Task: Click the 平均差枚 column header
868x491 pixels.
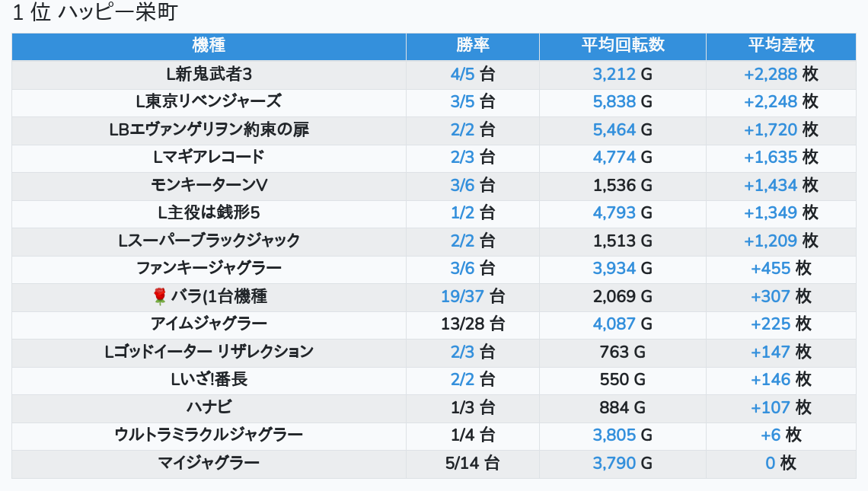Action: coord(781,45)
